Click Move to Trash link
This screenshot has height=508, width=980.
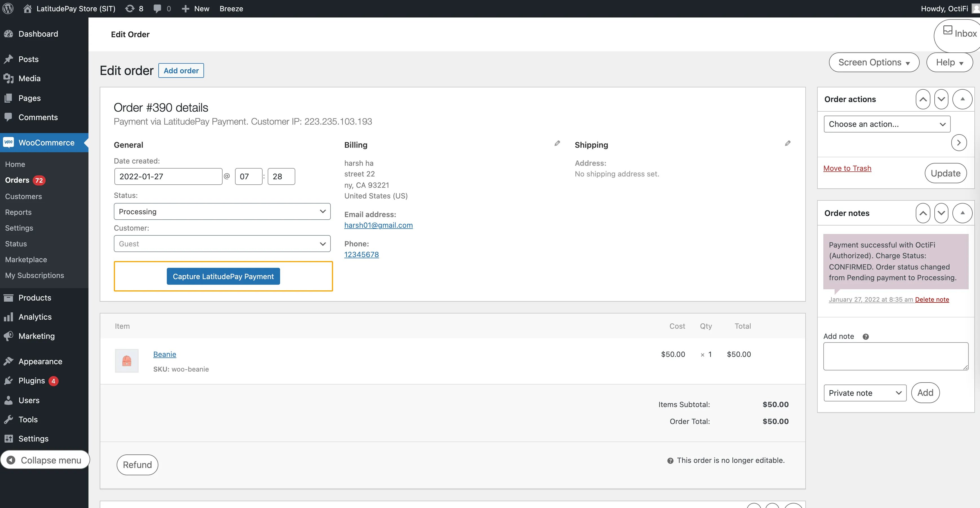847,168
